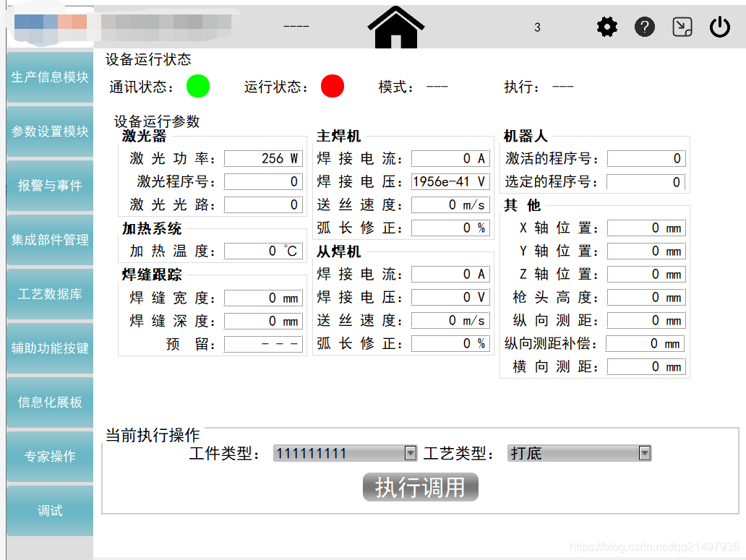Click the Z轴位置 value field
This screenshot has height=560, width=746.
646,275
